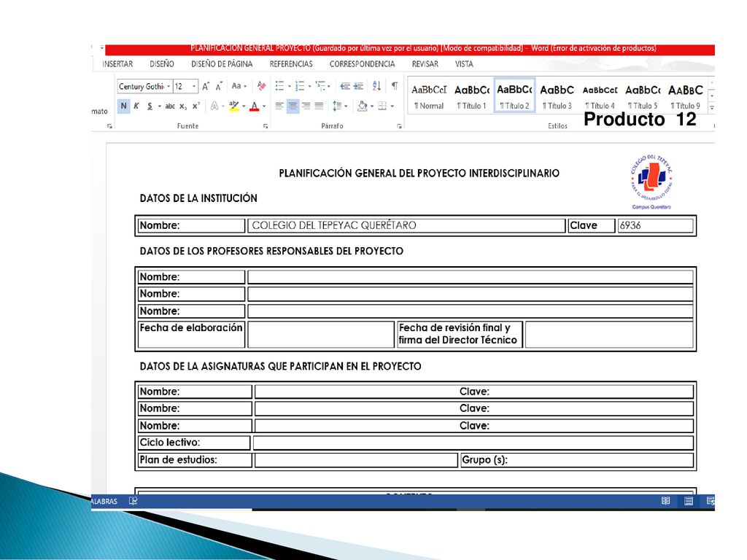Open line spacing options
747x560 pixels.
(x=340, y=106)
